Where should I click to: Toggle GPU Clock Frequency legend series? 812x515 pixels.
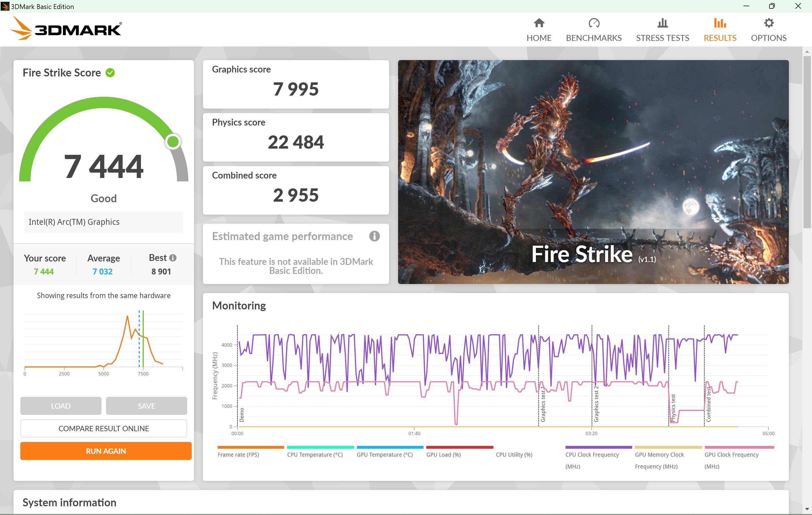pyautogui.click(x=739, y=458)
